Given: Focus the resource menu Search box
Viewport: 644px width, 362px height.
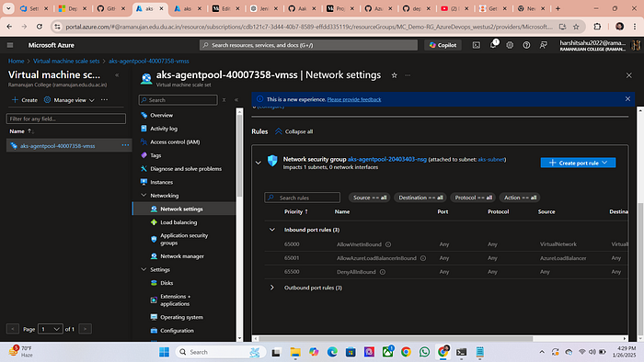Looking at the screenshot, I should point(178,100).
